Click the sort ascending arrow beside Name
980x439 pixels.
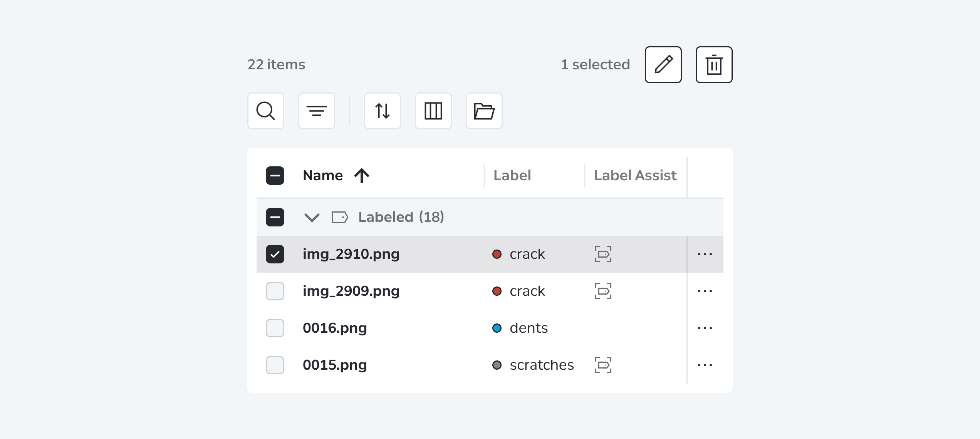tap(362, 176)
